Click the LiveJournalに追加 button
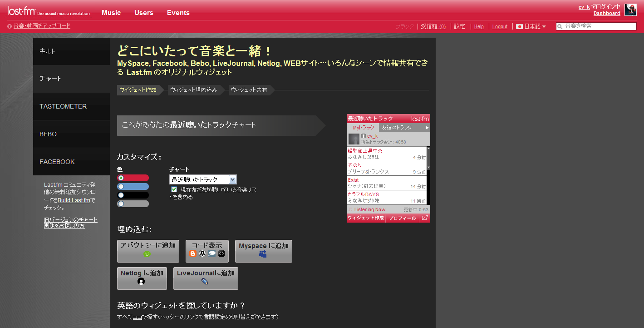 click(x=206, y=278)
